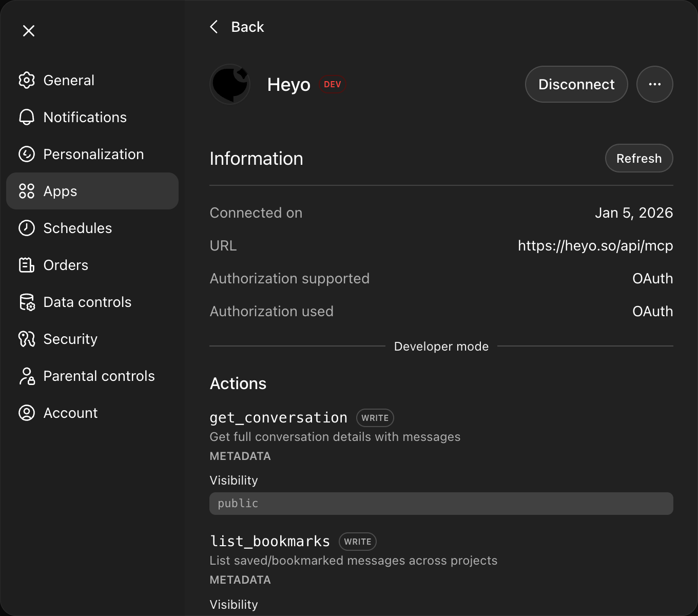Click the Heyo app logo

230,84
